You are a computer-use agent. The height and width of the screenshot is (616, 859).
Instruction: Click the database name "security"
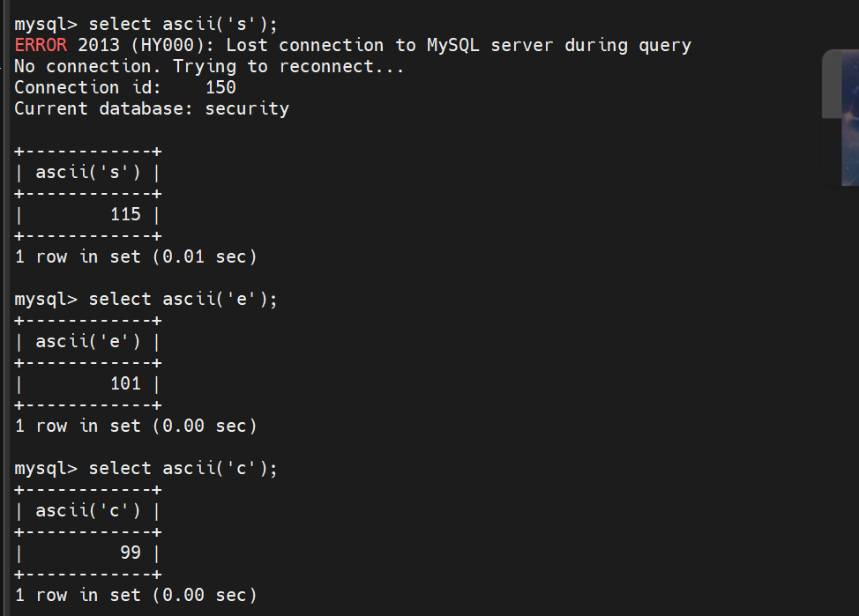click(x=247, y=109)
